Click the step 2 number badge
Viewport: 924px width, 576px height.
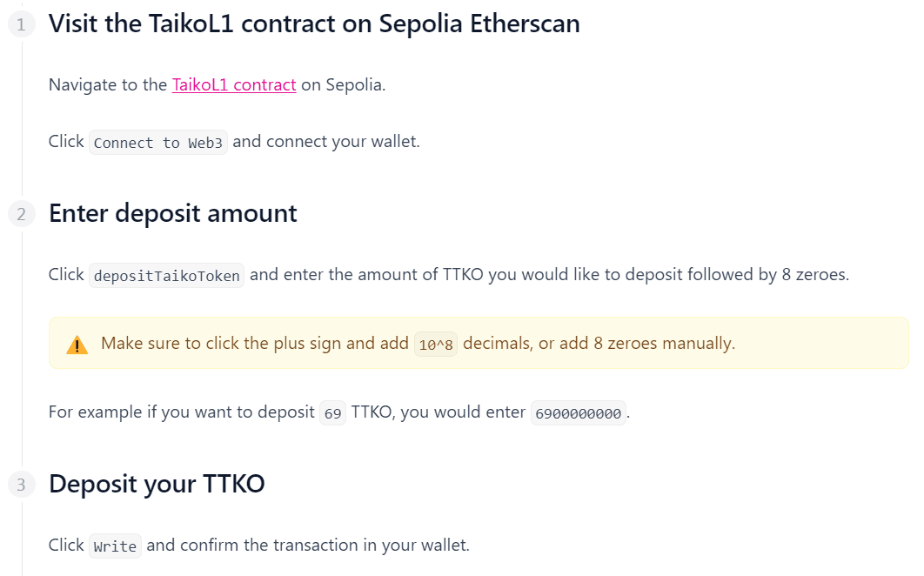pos(22,214)
